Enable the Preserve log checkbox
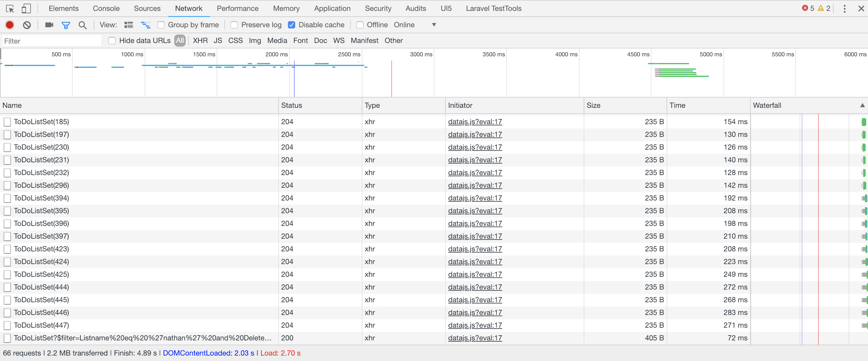Viewport: 868px width, 361px height. point(233,25)
